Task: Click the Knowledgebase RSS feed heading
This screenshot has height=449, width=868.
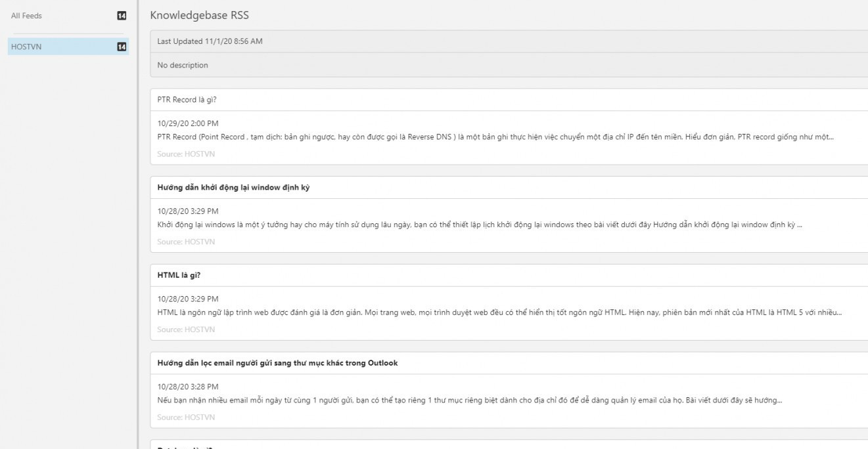Action: click(x=199, y=15)
